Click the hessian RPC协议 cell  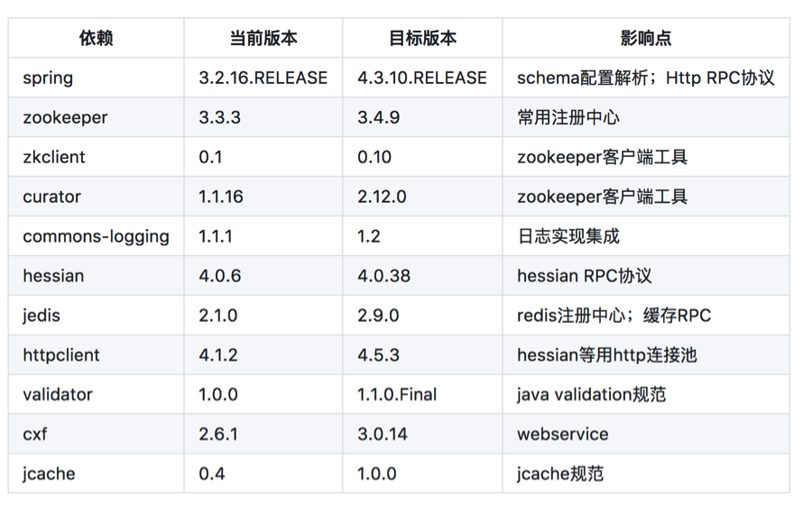point(646,275)
